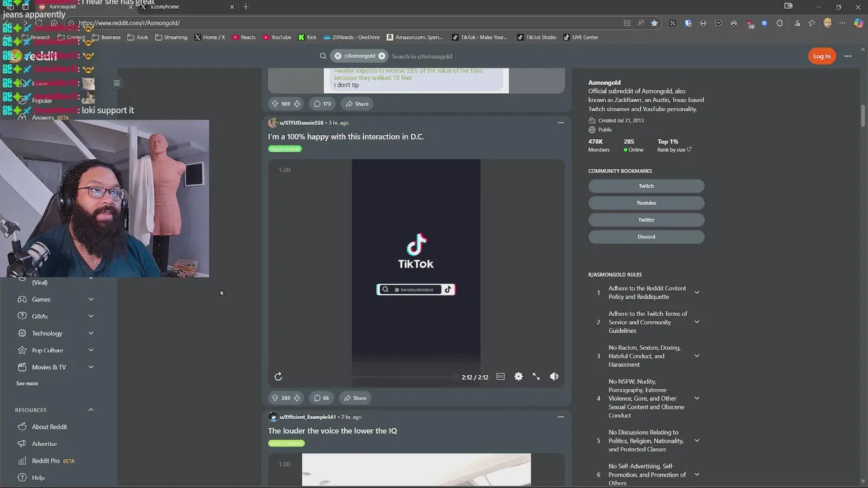
Task: Open a new browser tab
Action: point(246,7)
